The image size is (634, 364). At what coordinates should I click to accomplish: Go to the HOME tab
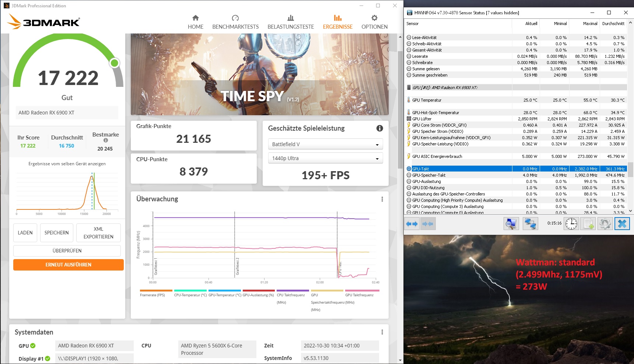[196, 22]
